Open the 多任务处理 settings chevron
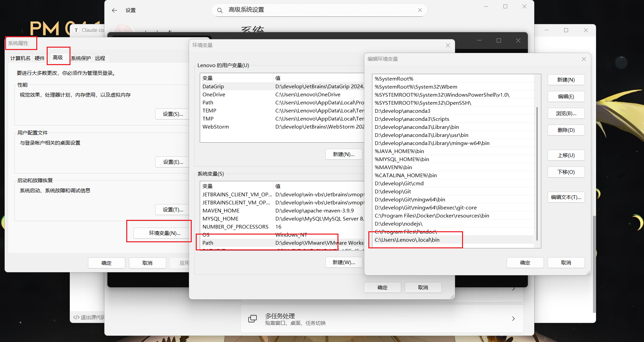The width and height of the screenshot is (644, 342). [513, 319]
